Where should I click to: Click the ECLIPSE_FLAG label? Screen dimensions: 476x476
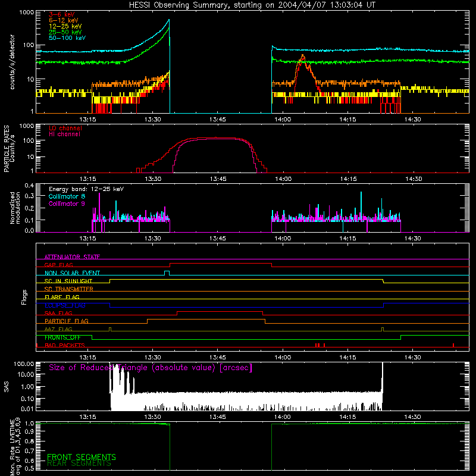click(65, 305)
